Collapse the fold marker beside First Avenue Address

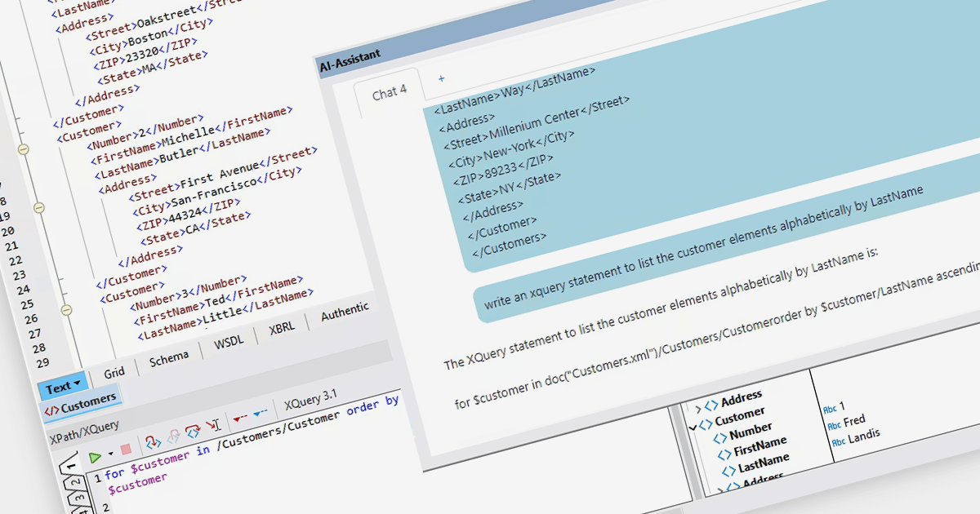tap(38, 209)
